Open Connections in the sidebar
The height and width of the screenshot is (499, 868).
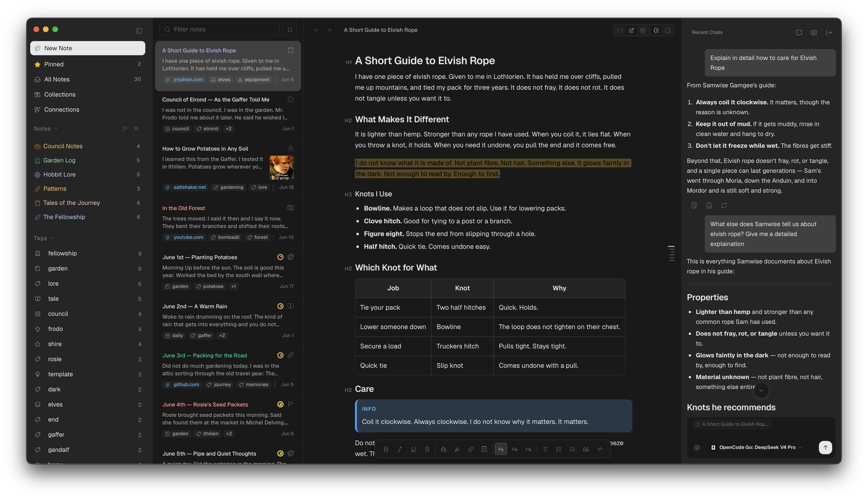pos(88,109)
